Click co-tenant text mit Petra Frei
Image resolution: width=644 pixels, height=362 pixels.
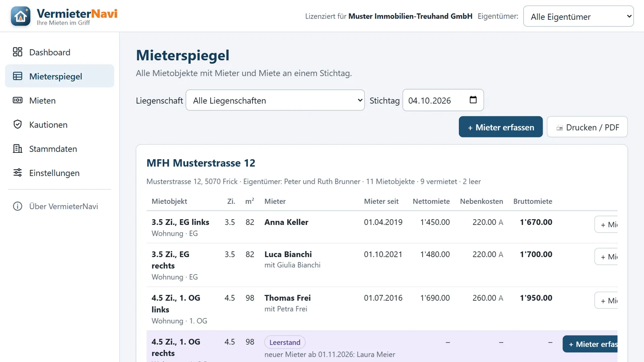[286, 309]
